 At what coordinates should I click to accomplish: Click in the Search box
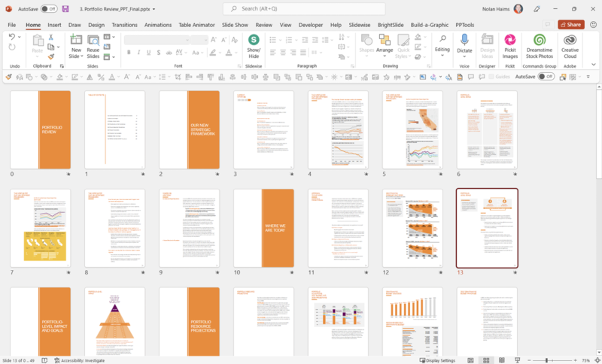tap(304, 8)
